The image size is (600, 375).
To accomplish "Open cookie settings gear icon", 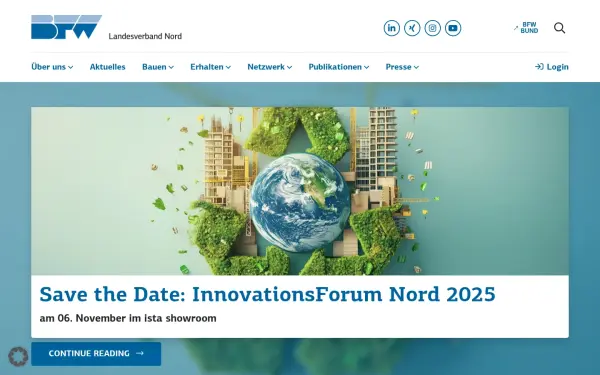I will (18, 357).
